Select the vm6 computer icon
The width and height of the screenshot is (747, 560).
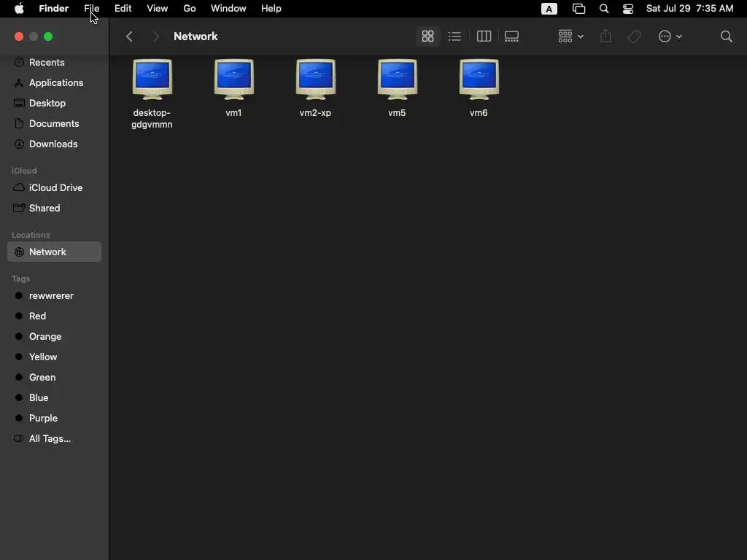[479, 79]
